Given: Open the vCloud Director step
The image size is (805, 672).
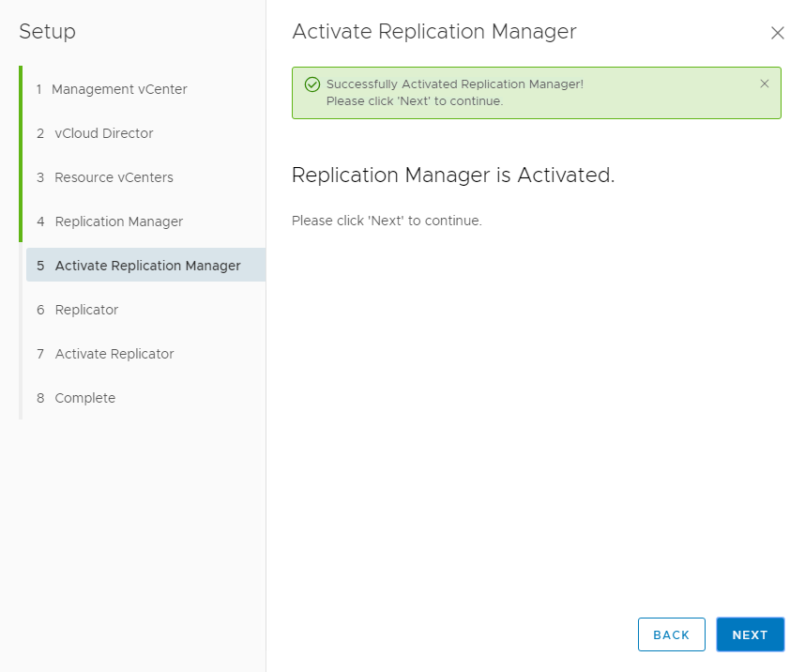Looking at the screenshot, I should 103,133.
